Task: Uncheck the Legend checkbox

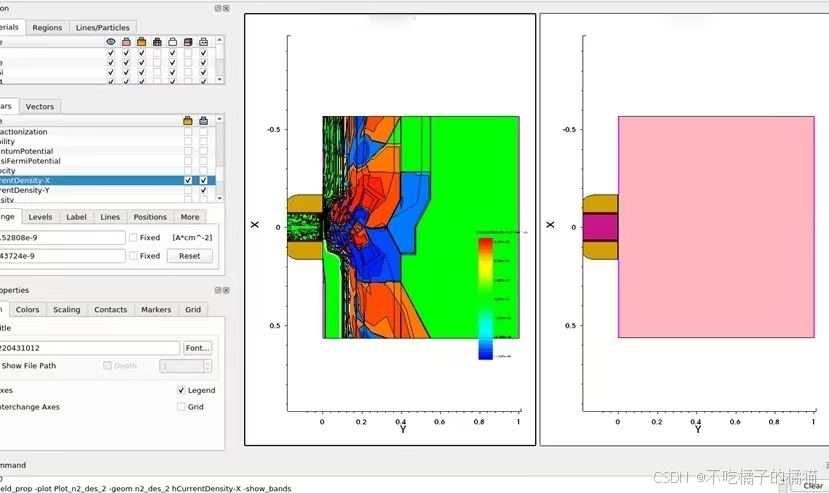Action: [181, 390]
